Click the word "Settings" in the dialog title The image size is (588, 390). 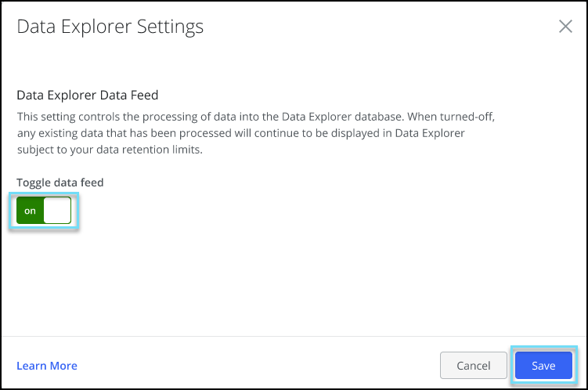(x=167, y=27)
